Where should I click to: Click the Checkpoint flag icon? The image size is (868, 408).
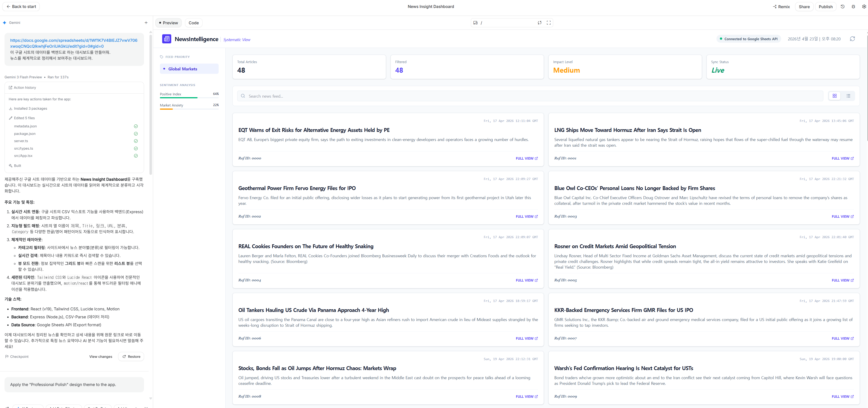pos(7,357)
